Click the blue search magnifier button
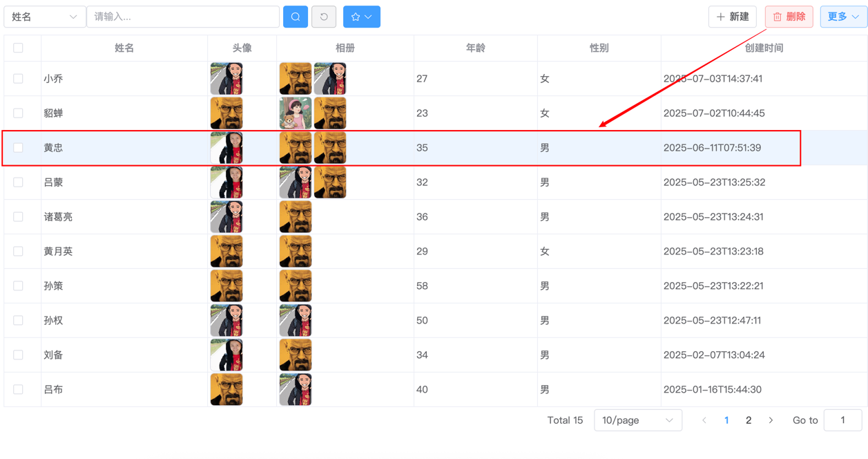The width and height of the screenshot is (868, 459). pyautogui.click(x=296, y=17)
